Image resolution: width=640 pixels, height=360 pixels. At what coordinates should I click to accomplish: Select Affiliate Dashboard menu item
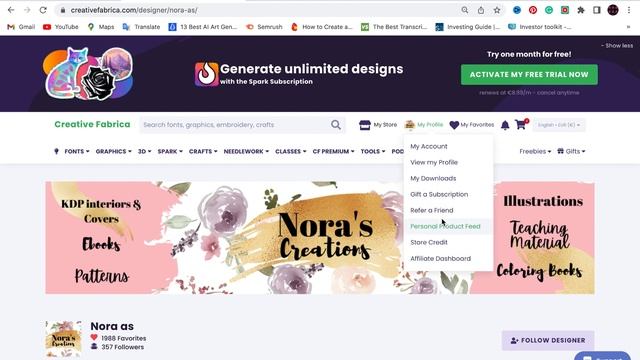coord(440,258)
